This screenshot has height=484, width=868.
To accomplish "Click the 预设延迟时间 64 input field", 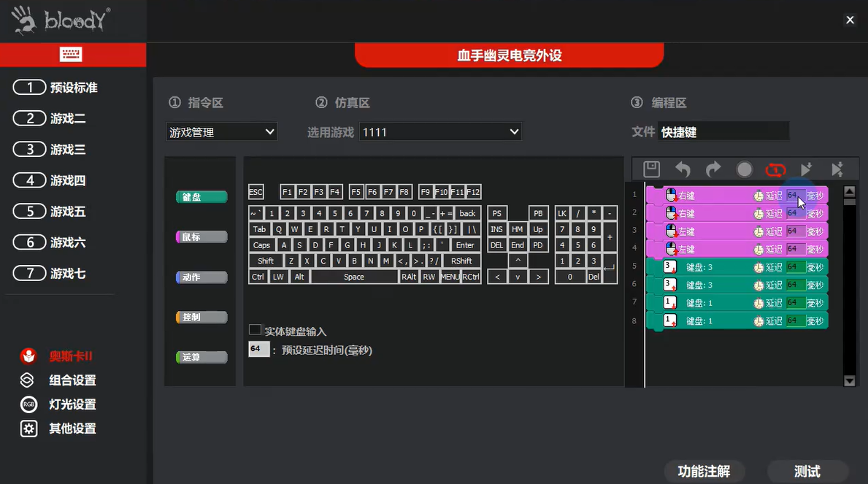I will click(258, 349).
